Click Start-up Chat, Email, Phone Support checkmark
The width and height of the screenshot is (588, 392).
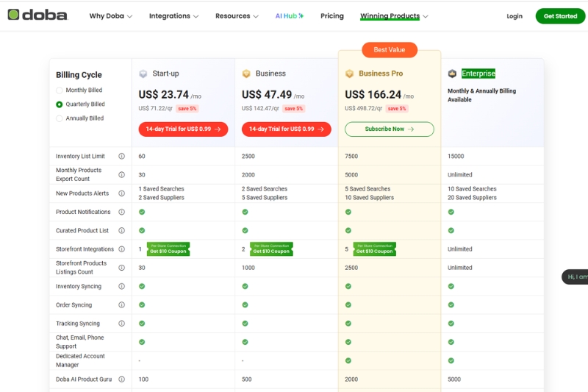coord(142,342)
